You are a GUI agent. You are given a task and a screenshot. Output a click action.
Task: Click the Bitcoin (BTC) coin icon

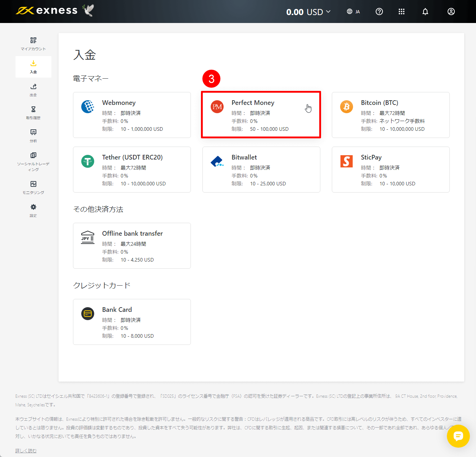coord(347,107)
